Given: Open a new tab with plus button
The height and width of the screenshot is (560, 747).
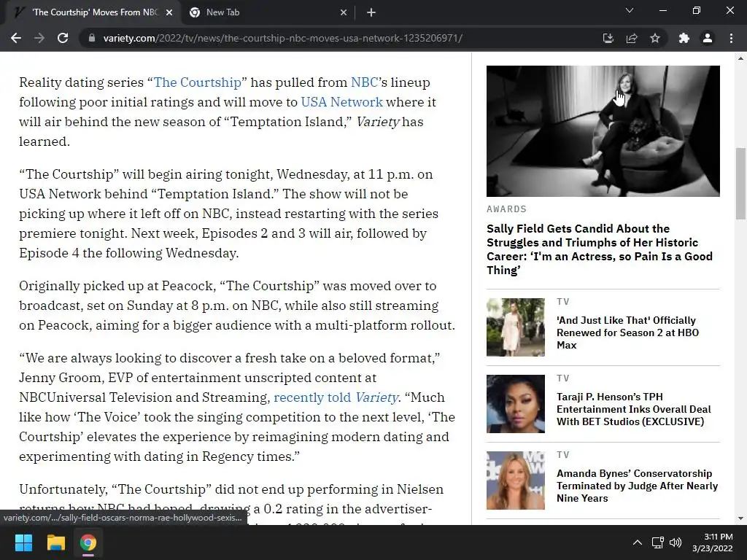Looking at the screenshot, I should (x=371, y=12).
